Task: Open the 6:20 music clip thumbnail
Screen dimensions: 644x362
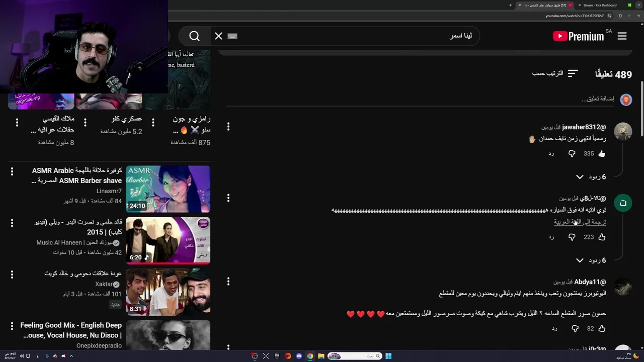Action: coord(168,240)
